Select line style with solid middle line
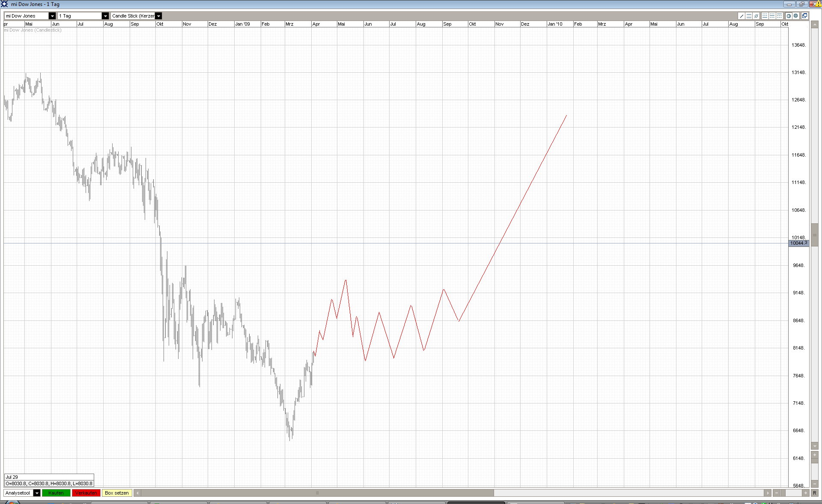The height and width of the screenshot is (504, 822). coord(772,16)
